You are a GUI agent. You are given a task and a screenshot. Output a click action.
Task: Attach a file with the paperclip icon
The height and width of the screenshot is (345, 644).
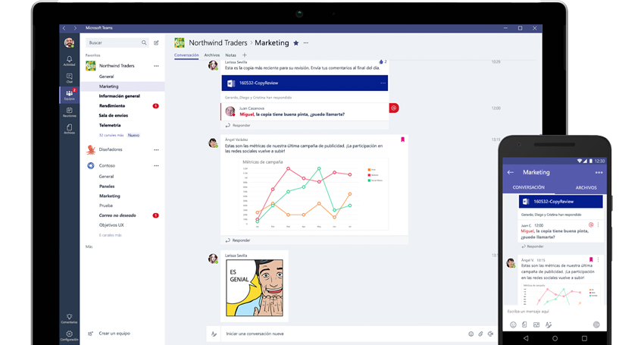click(x=480, y=334)
